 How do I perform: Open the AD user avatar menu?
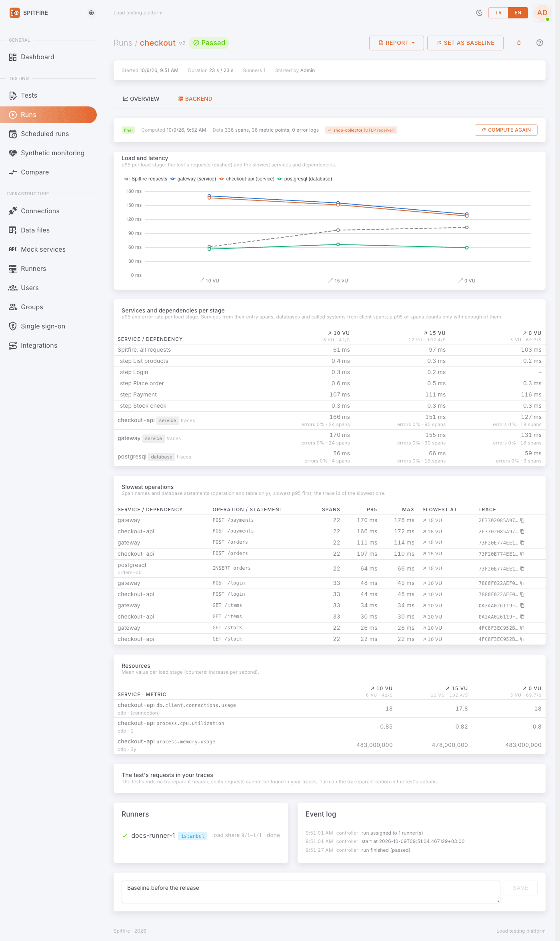542,13
